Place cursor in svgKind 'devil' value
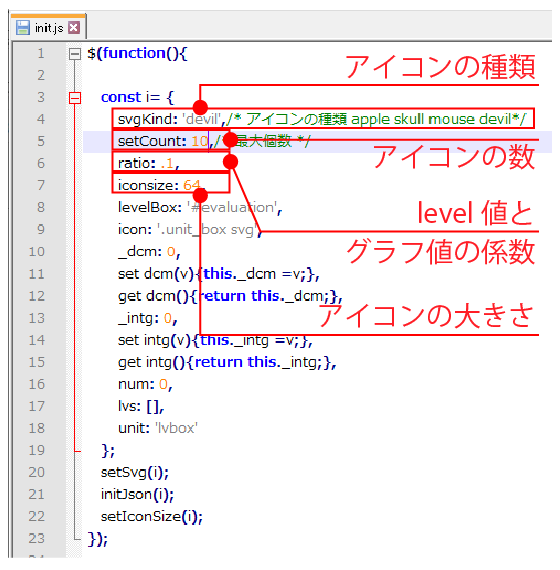Screen dimensions: 560x570 [202, 119]
